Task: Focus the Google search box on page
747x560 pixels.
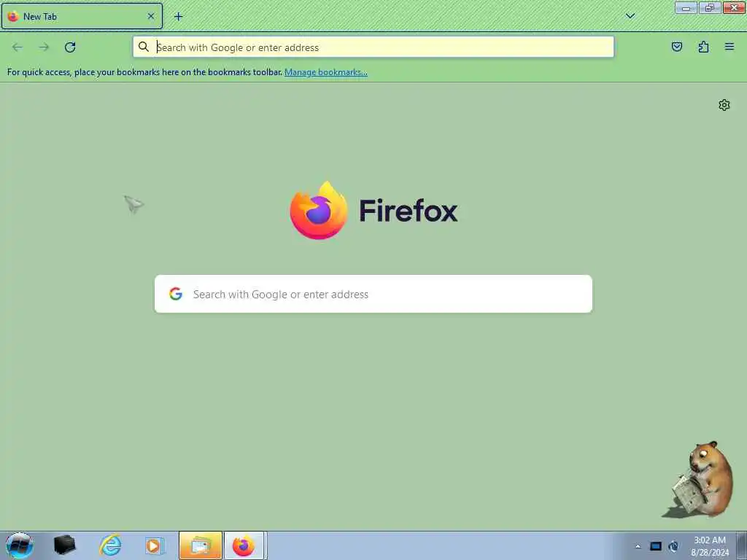Action: coord(373,294)
